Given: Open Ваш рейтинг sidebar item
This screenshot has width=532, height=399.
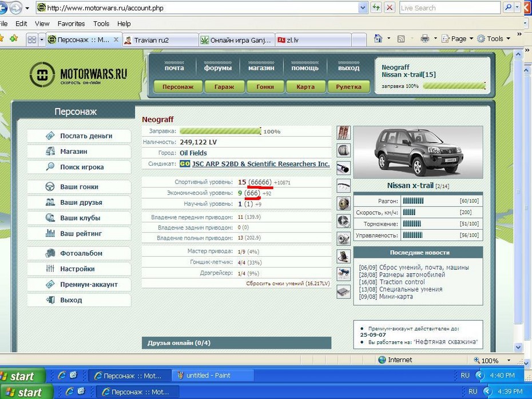Looking at the screenshot, I should [79, 234].
